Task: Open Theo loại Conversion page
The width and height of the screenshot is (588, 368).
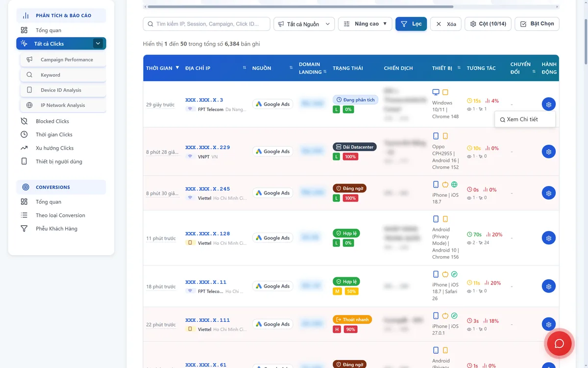Action: coord(61,215)
